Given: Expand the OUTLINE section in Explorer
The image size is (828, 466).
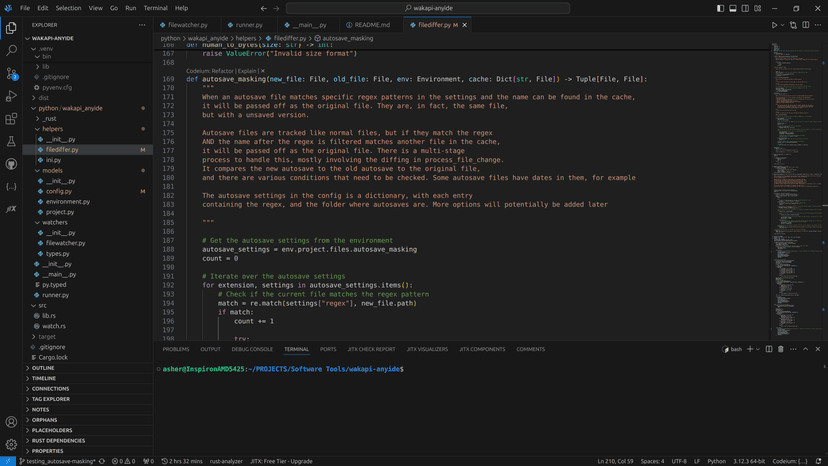Looking at the screenshot, I should [43, 368].
